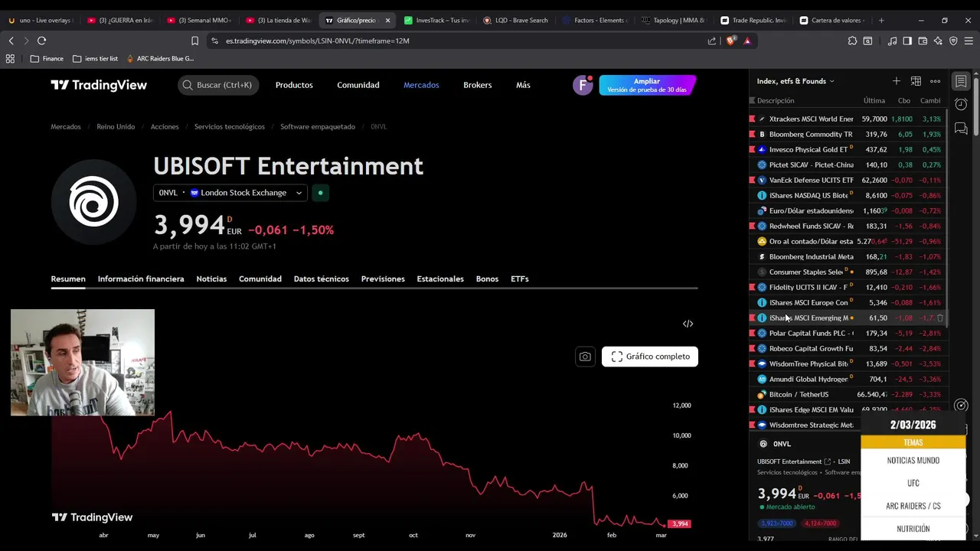Toggle the red flag on Bloomberg Commodity TR row
The image size is (980, 551).
752,134
